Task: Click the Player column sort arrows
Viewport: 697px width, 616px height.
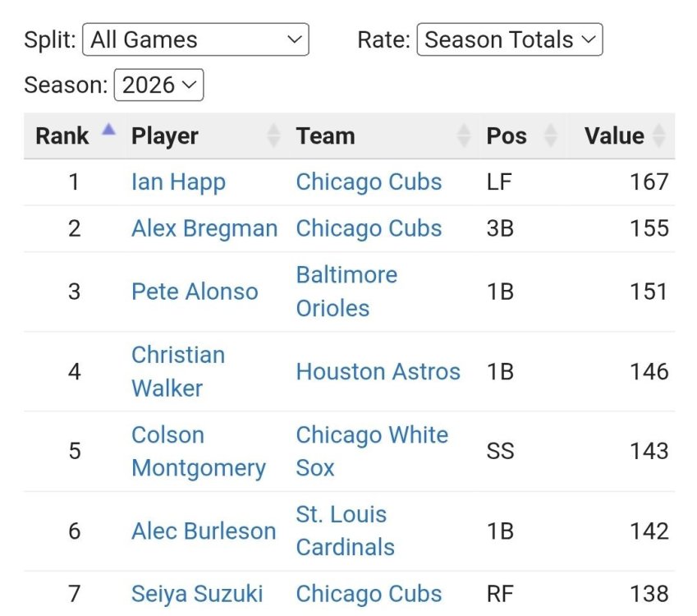Action: click(274, 136)
